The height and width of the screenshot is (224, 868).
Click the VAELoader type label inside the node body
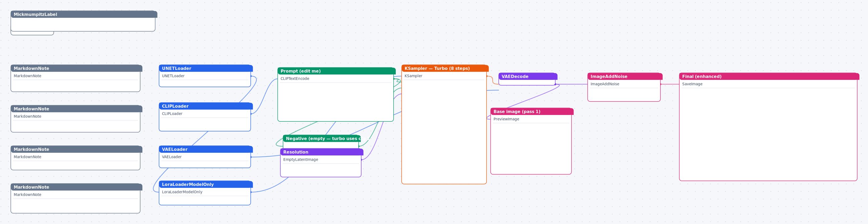[x=172, y=157]
